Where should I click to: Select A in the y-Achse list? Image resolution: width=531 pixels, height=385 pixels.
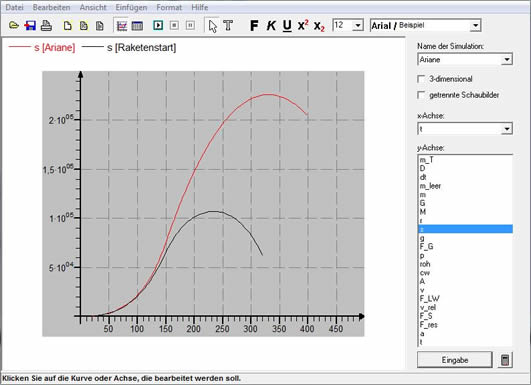coord(465,281)
